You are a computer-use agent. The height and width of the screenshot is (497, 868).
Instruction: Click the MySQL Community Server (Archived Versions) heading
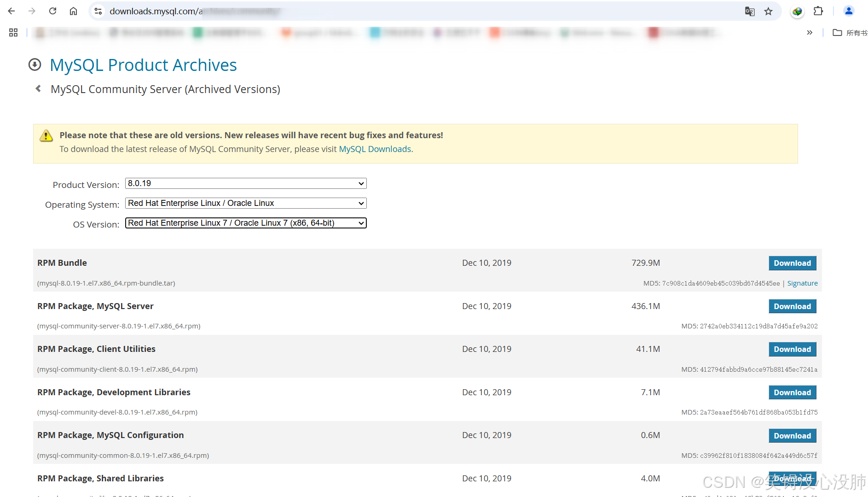click(x=165, y=89)
